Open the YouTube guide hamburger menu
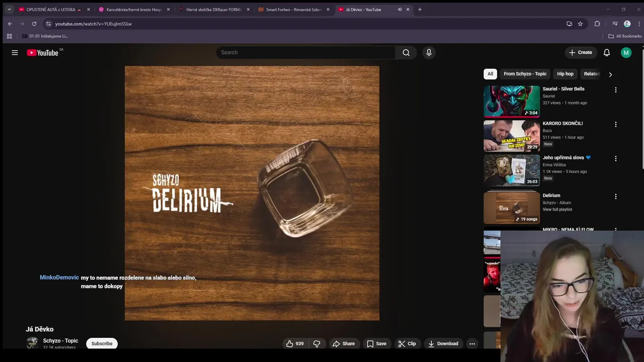 point(15,52)
